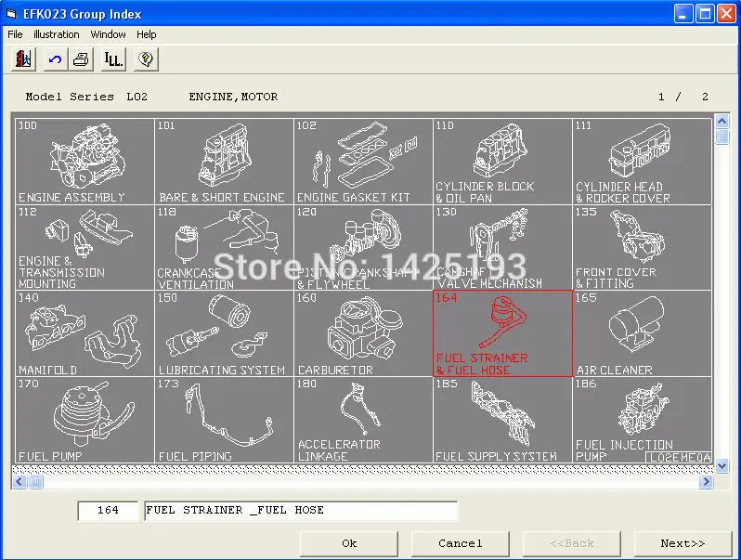Click the FUEL STRAINER _FUEL HOSE description field
Screen dimensions: 741x560
301,511
